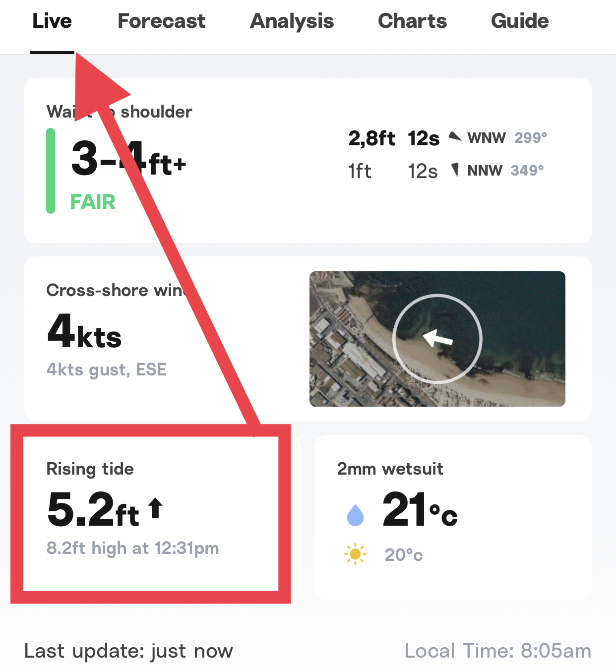Viewport: 616px width, 672px height.
Task: Select the Charts tab
Action: click(412, 21)
